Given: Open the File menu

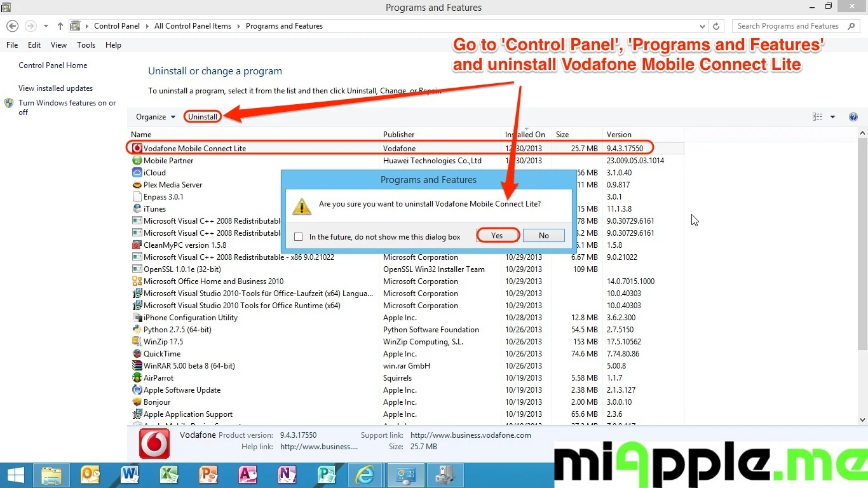Looking at the screenshot, I should (12, 45).
